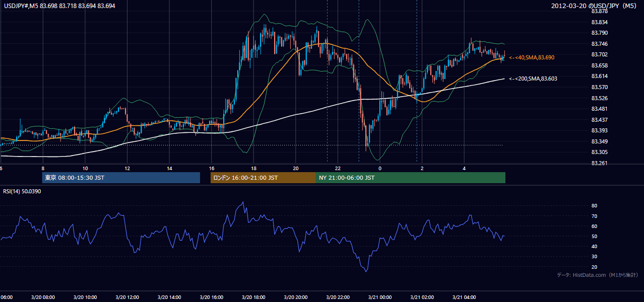The width and height of the screenshot is (644, 302).
Task: Click the 3/20 08:00 date label
Action: click(43, 297)
